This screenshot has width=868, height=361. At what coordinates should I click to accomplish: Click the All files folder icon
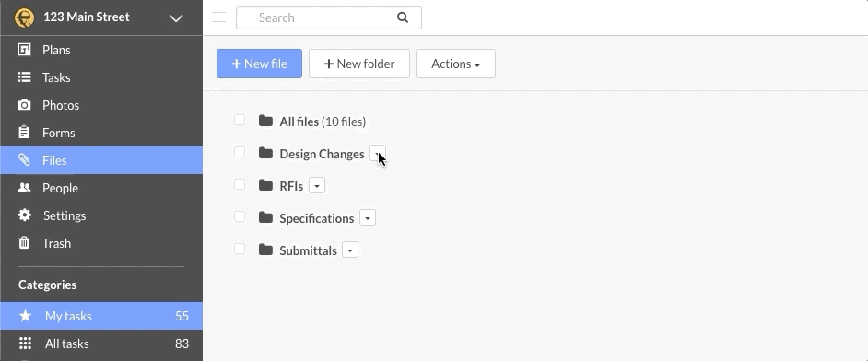265,121
